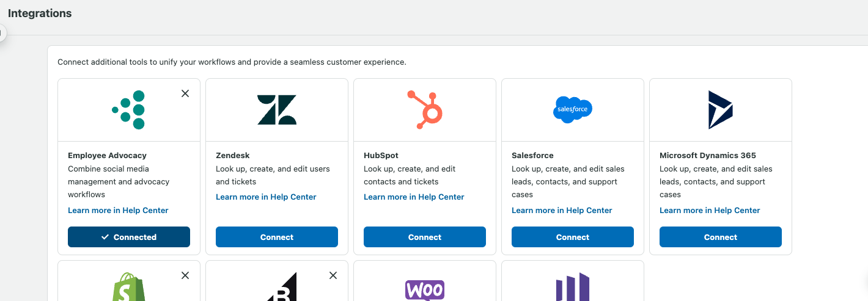Dismiss the Shopify integration card

click(x=185, y=275)
